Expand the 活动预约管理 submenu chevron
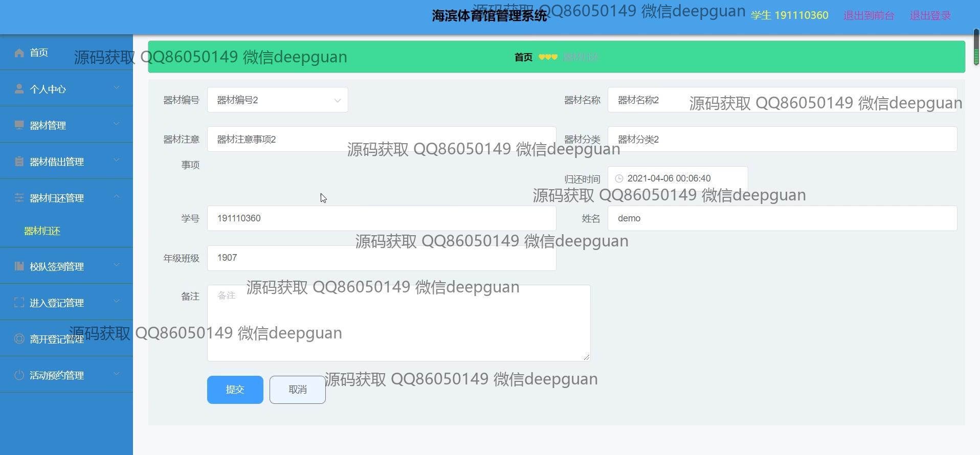Screen dimensions: 980x455 pyautogui.click(x=117, y=374)
